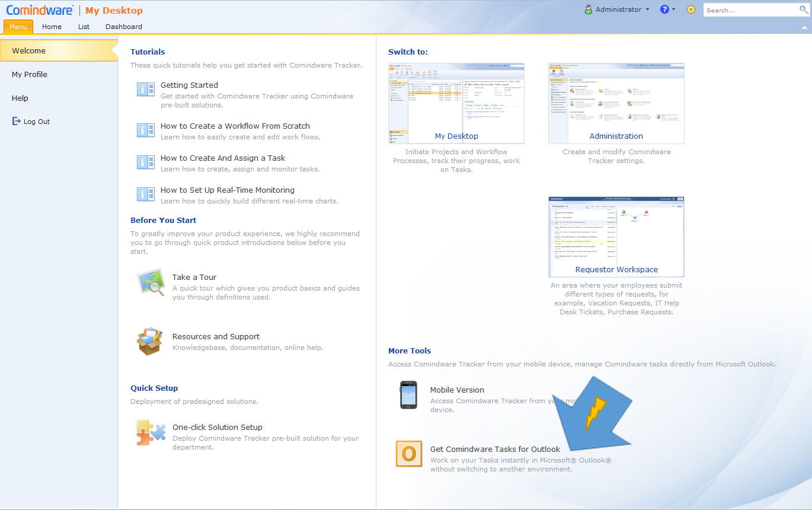This screenshot has height=510, width=812.
Task: Select Welcome in the sidebar
Action: 59,50
